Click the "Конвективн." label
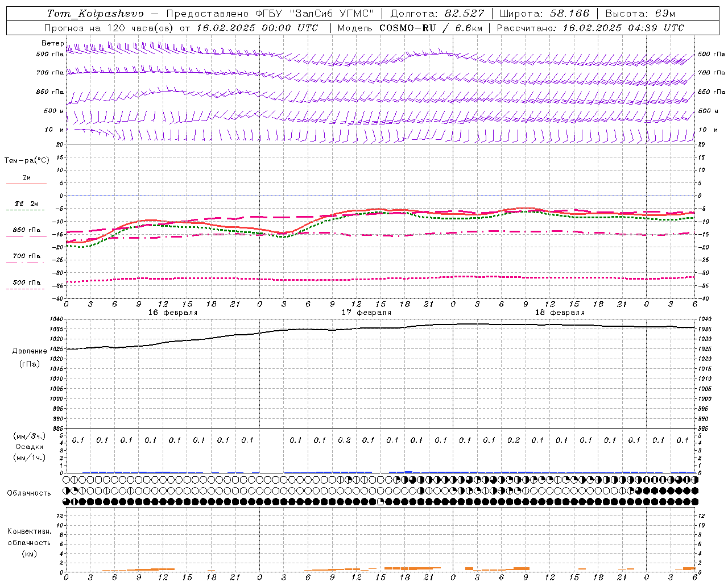Image resolution: width=728 pixels, height=582 pixels. (x=29, y=531)
